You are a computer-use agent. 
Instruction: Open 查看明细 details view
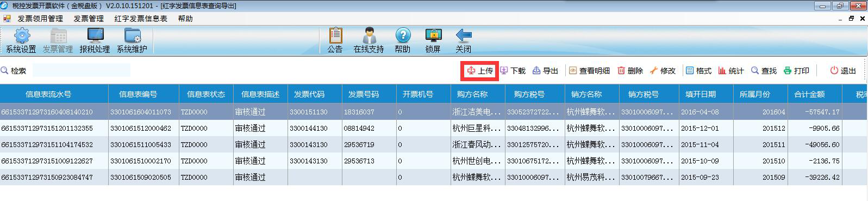point(589,71)
